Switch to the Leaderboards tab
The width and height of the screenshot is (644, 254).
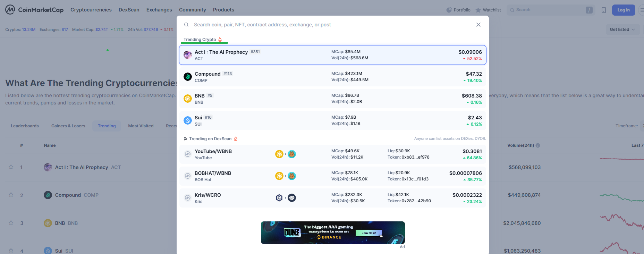[25, 126]
